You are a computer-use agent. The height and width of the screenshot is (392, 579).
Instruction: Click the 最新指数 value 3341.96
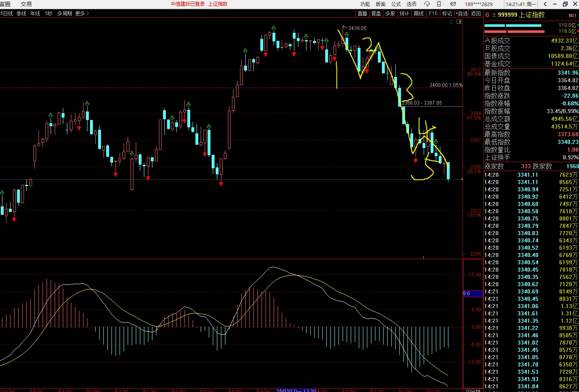(568, 73)
